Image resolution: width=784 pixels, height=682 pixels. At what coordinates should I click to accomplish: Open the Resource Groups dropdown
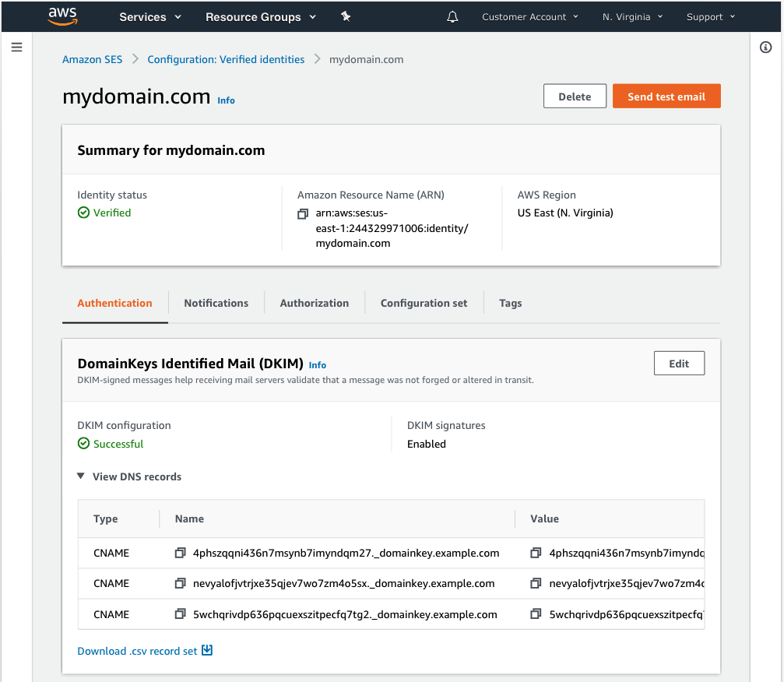[x=261, y=17]
